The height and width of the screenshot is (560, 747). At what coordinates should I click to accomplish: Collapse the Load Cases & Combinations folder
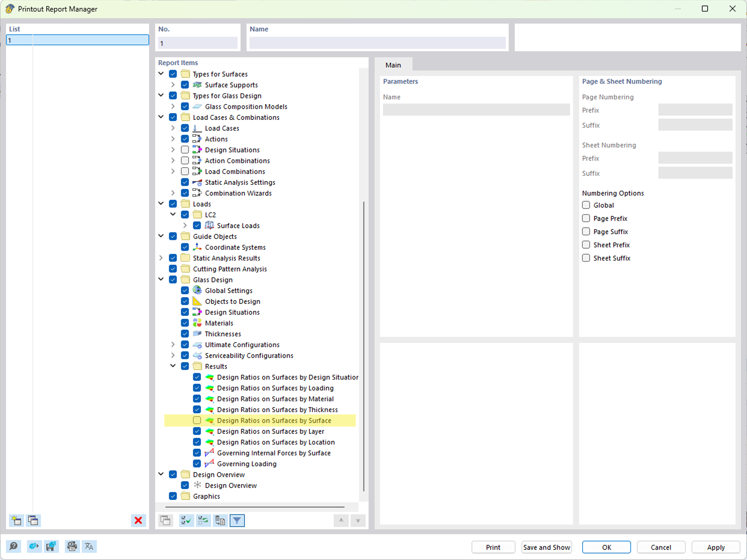[161, 117]
